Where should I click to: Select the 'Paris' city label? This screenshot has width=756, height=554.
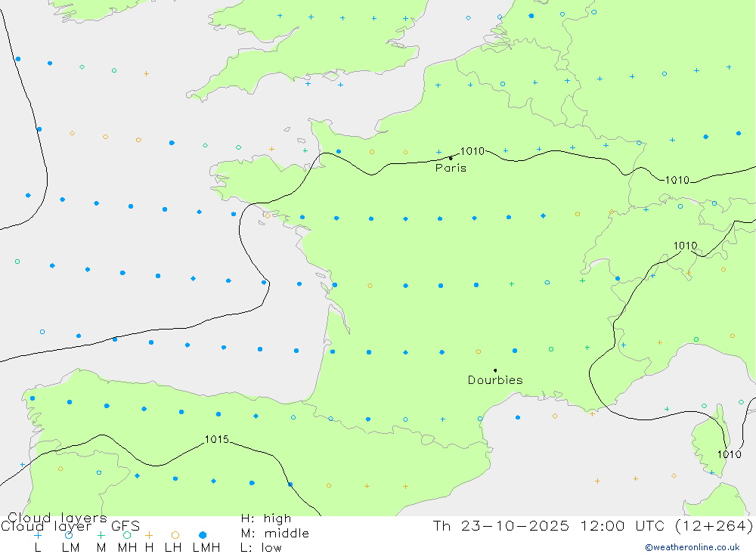click(451, 168)
